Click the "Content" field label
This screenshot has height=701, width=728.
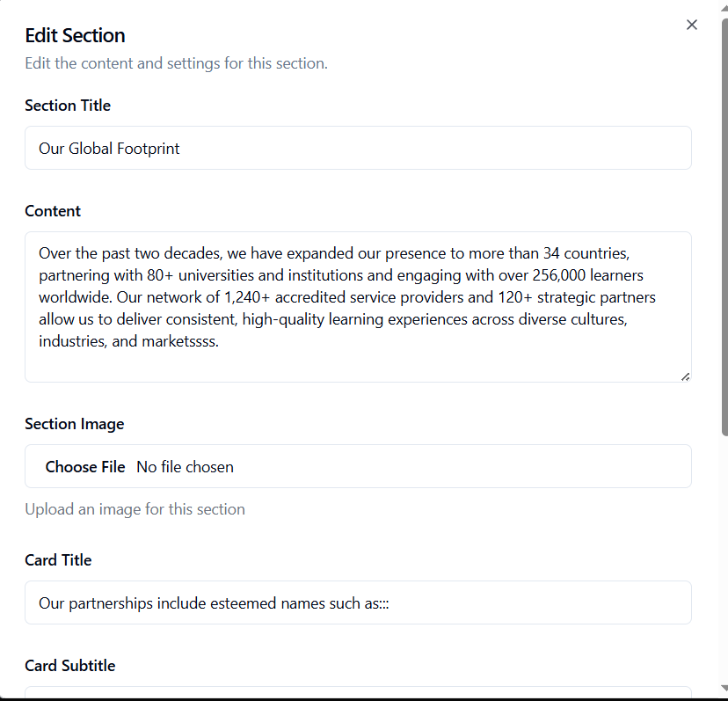(53, 211)
